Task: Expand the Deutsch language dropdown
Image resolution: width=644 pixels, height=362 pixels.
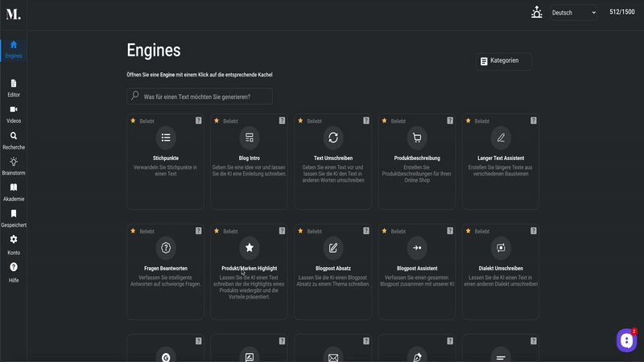Action: [573, 13]
